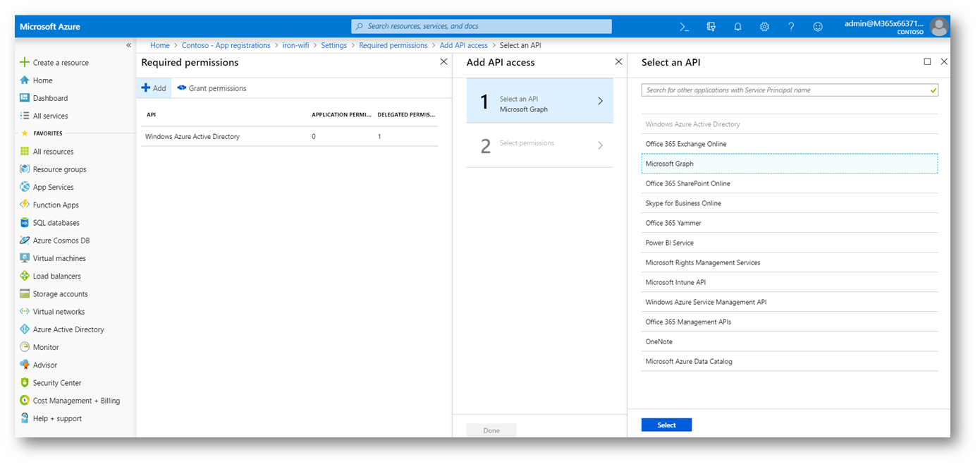Open Virtual machines in the sidebar
The height and width of the screenshot is (467, 980).
click(x=53, y=258)
